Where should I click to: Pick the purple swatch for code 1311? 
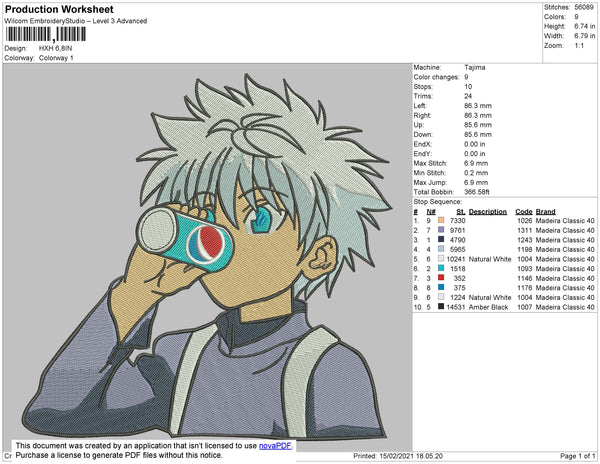click(441, 230)
